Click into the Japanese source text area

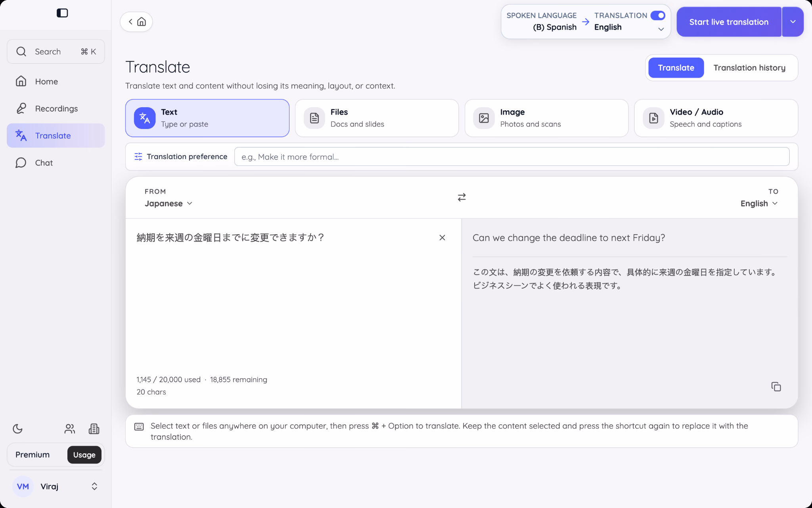coord(293,298)
